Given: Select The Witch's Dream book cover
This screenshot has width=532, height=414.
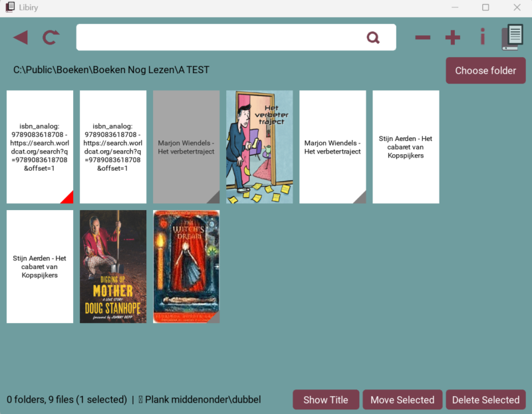Looking at the screenshot, I should [186, 266].
